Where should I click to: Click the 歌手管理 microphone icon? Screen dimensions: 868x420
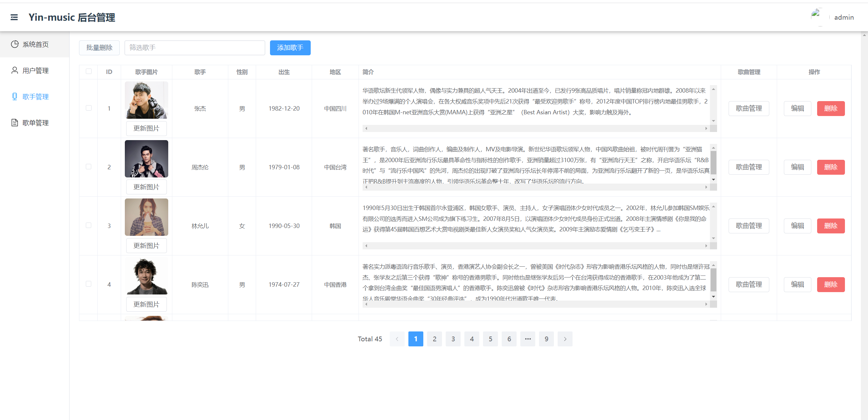(15, 96)
